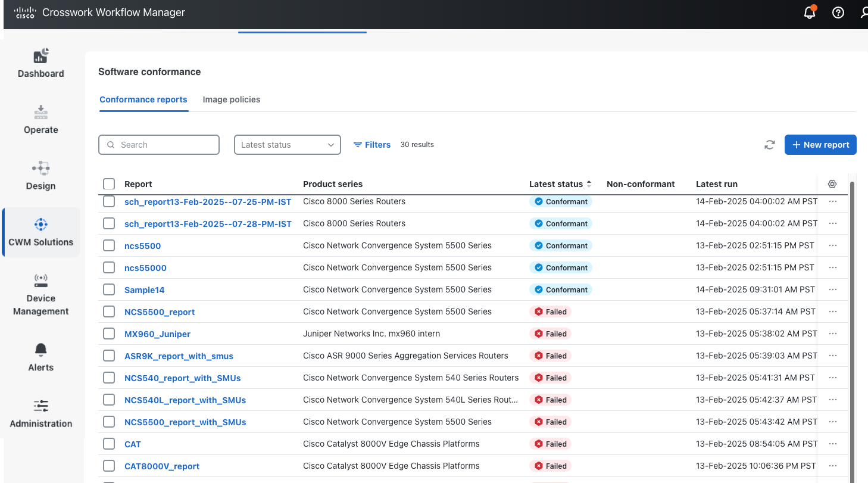Screen dimensions: 868x483
Task: Open the sch_report13-Feb-2025--07-25-PM-IST report link
Action: click(208, 202)
